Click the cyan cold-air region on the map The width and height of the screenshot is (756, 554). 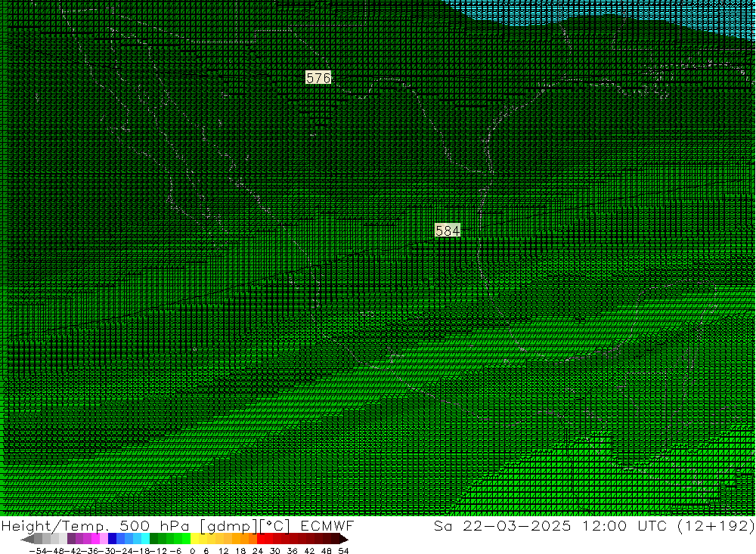[x=627, y=10]
